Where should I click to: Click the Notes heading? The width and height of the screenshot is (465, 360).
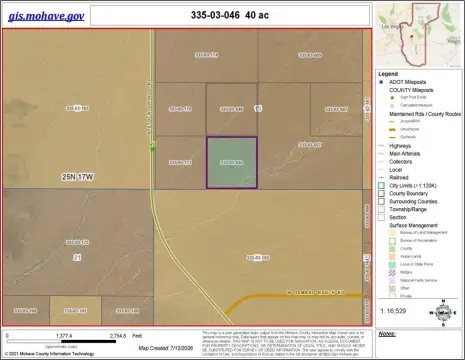pos(387,334)
